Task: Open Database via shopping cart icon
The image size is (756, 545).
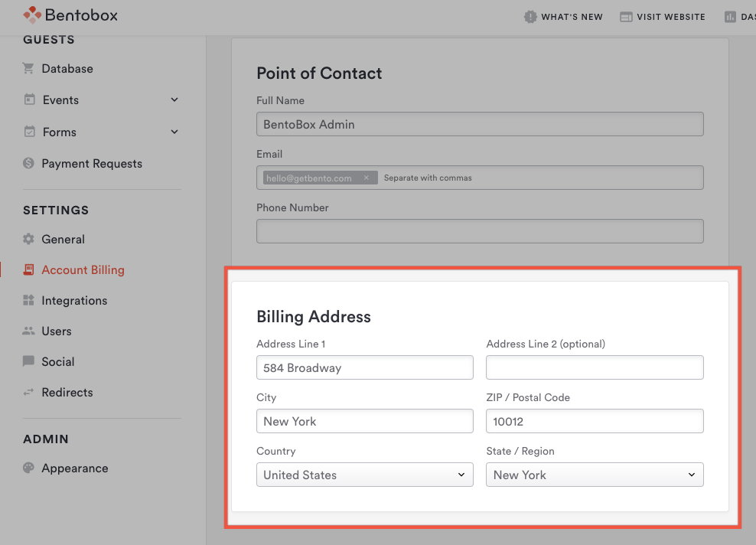Action: 28,68
